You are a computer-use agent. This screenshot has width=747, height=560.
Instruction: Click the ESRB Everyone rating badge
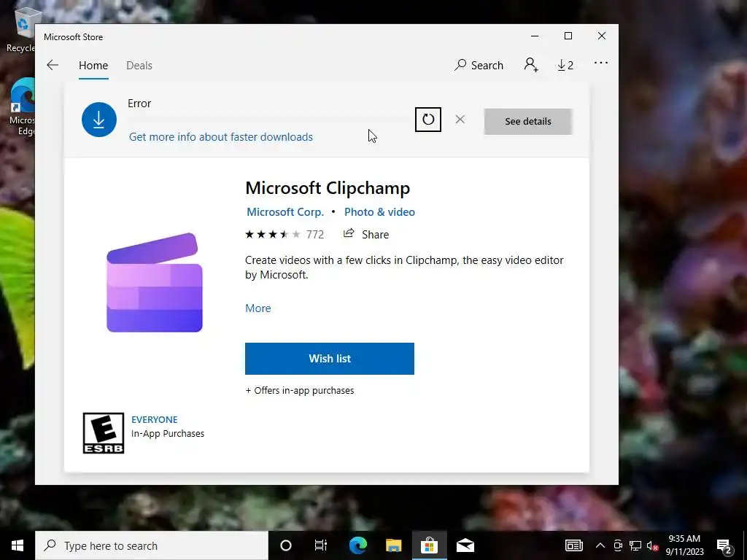pyautogui.click(x=104, y=433)
